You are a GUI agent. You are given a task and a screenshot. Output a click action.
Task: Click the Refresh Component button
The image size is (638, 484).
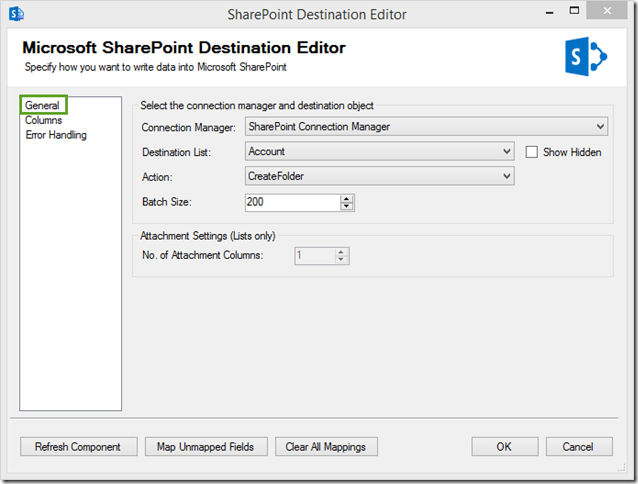tap(79, 447)
